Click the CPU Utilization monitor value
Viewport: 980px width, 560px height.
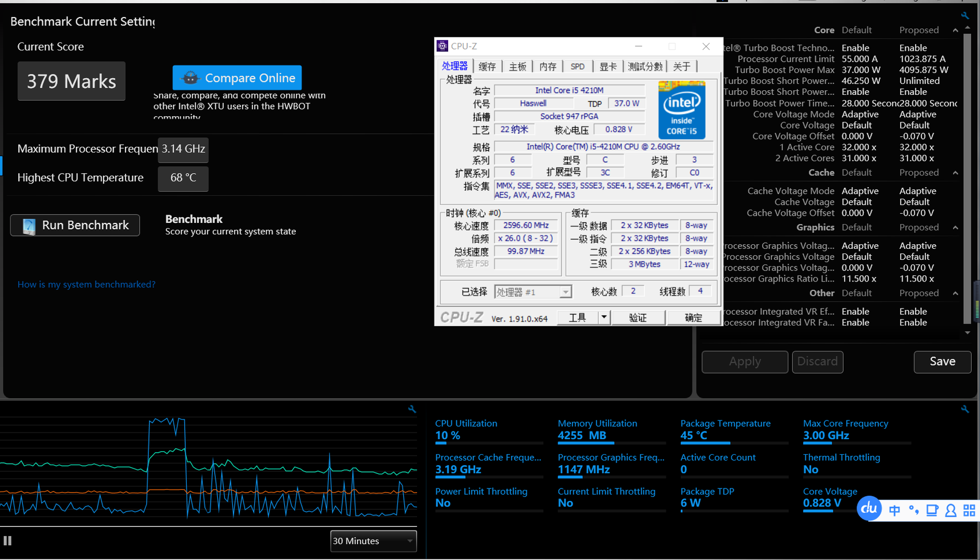(448, 436)
